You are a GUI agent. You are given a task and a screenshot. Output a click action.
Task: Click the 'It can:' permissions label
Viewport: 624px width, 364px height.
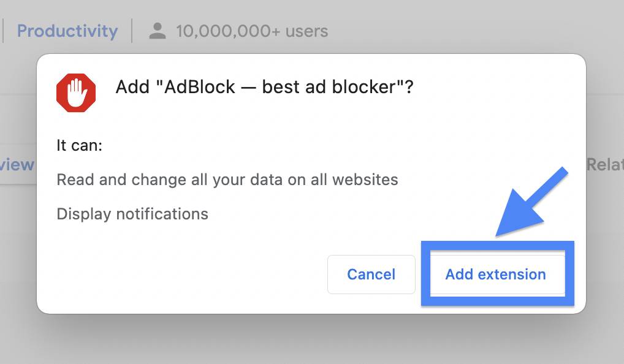tap(79, 145)
